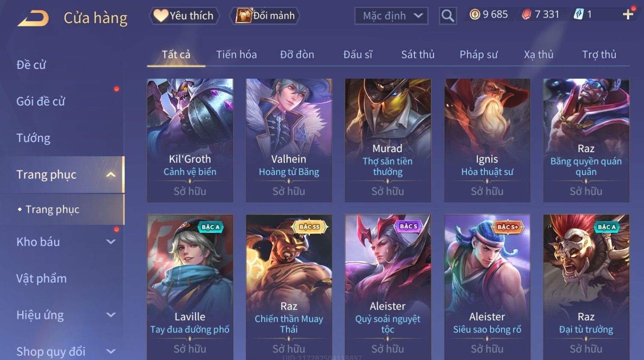
Task: Click the gold coin balance icon
Action: coord(475,15)
